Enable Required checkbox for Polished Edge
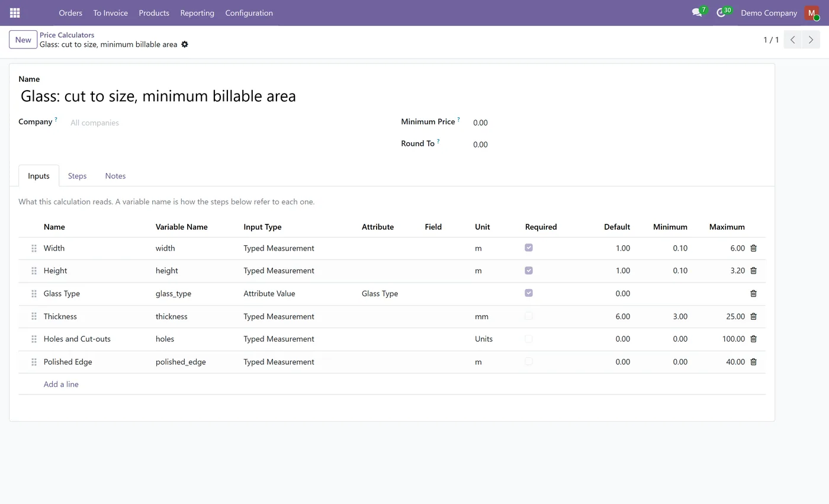 [529, 361]
